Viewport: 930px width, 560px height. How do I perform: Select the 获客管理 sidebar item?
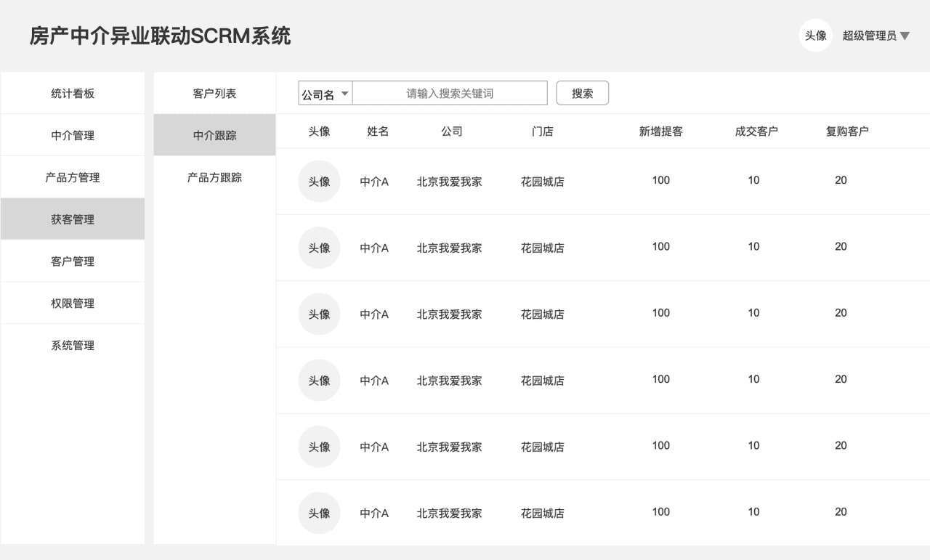click(x=73, y=219)
